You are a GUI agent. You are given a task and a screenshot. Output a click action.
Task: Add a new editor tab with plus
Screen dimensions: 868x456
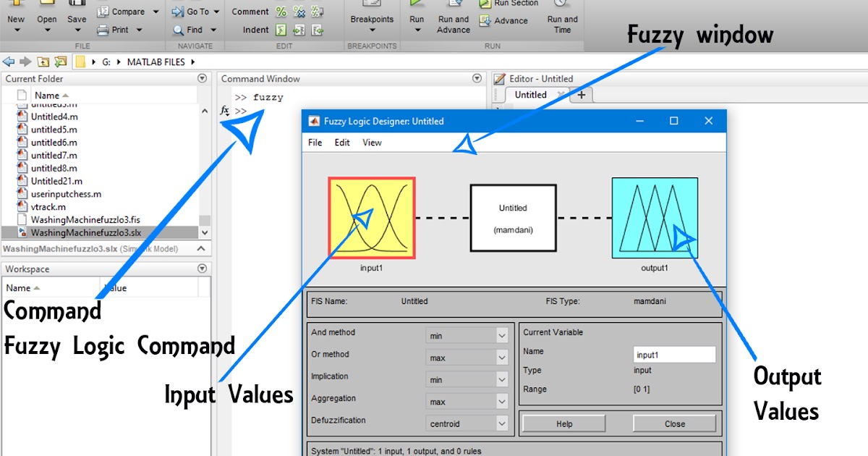tap(582, 95)
